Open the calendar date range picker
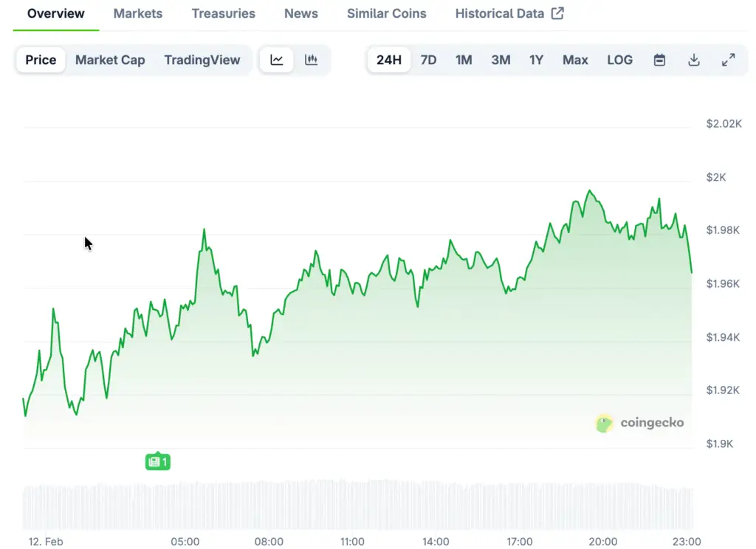This screenshot has height=549, width=756. click(659, 61)
